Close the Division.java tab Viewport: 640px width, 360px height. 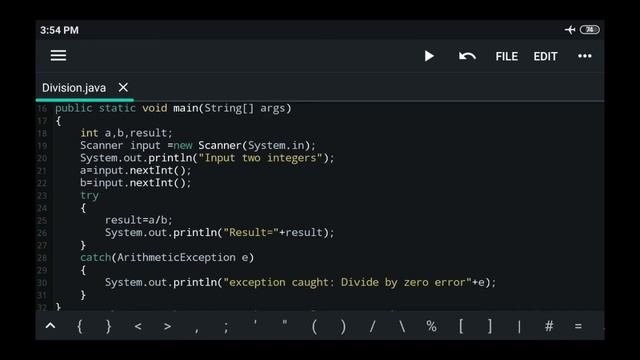pos(123,87)
